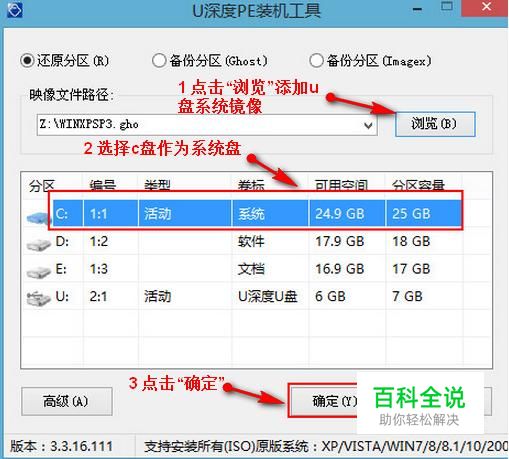Click the U深度U盘 volume label cell
The image size is (509, 459).
tap(268, 296)
